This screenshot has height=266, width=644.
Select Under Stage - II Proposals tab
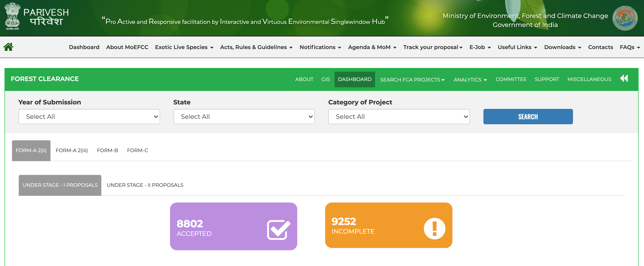point(145,185)
